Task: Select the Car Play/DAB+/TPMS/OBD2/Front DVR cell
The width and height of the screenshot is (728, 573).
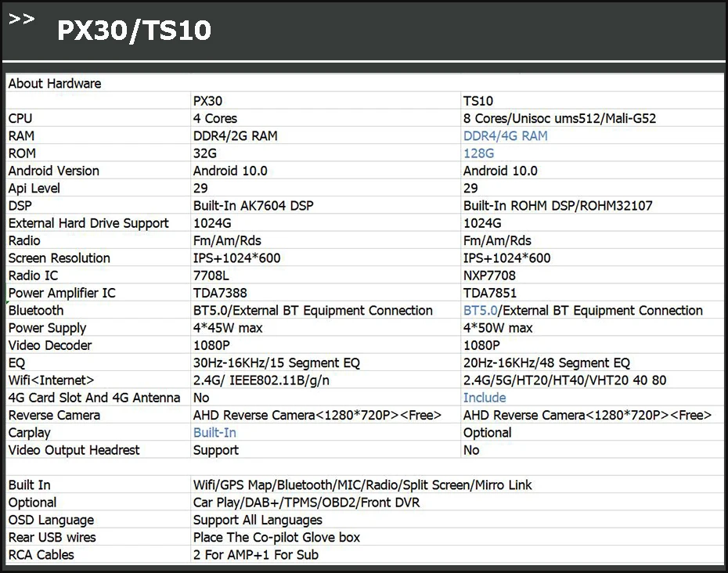Action: click(x=306, y=503)
